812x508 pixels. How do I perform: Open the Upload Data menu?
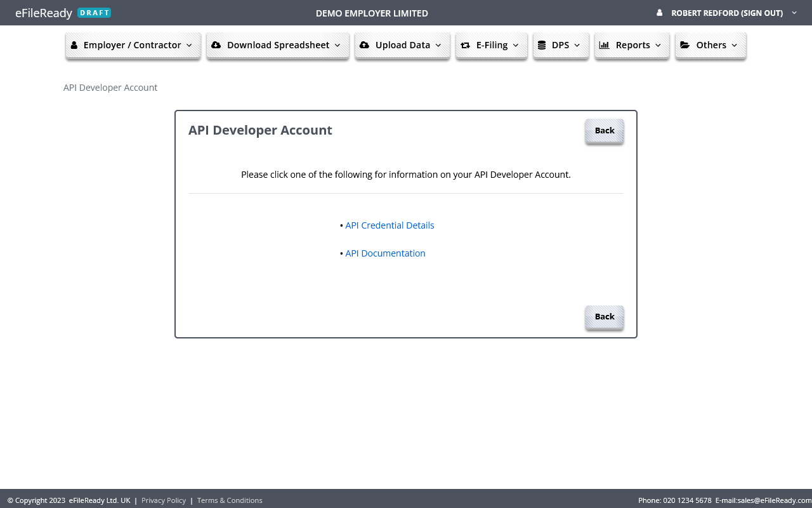(x=403, y=45)
